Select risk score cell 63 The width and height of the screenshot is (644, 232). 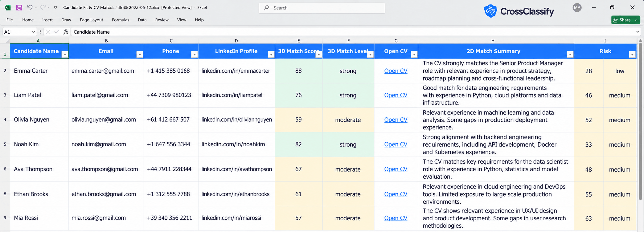[x=589, y=218]
